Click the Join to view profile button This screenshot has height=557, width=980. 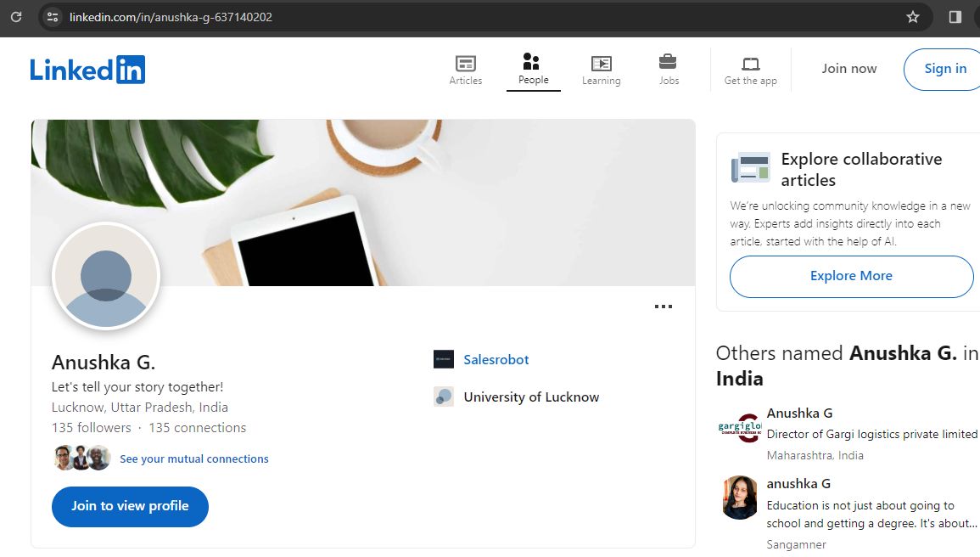pos(130,506)
